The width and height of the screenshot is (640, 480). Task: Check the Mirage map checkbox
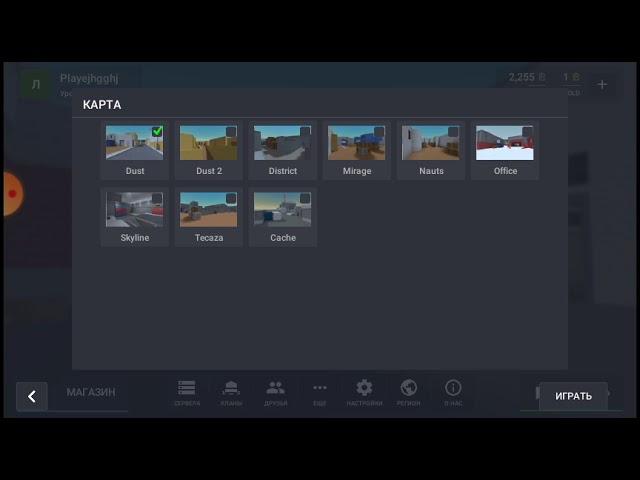pyautogui.click(x=380, y=131)
